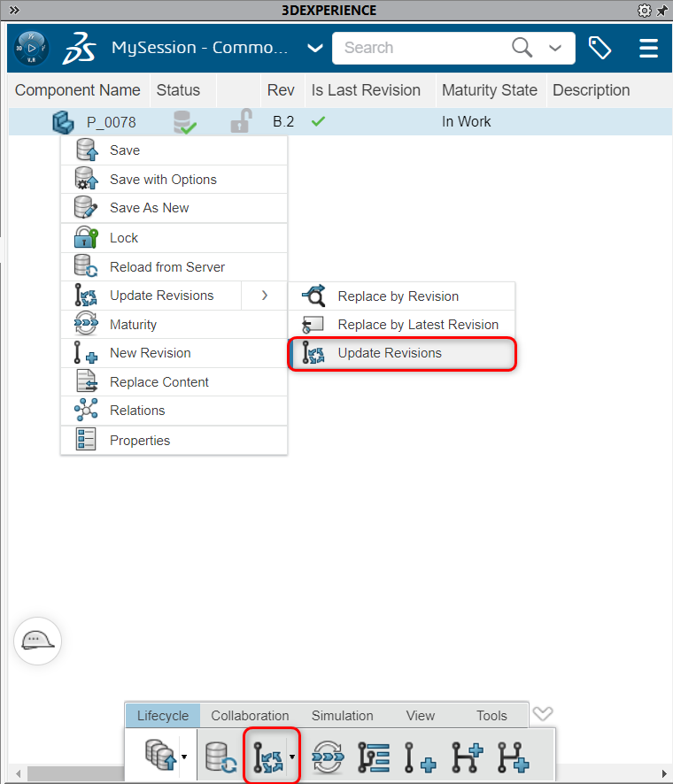Open the MySession title dropdown chevron
This screenshot has height=784, width=673.
[314, 48]
